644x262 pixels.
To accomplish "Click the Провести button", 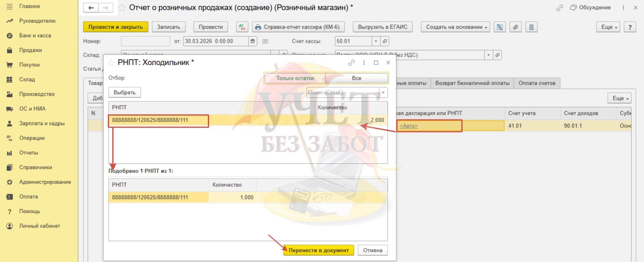I will tap(210, 27).
